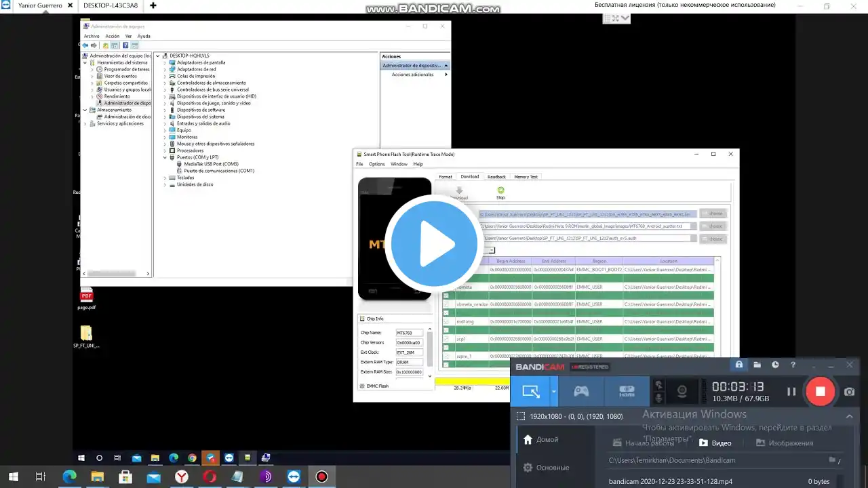The width and height of the screenshot is (868, 488).
Task: Collapse Puertos (COM y LPT) node
Action: point(165,157)
